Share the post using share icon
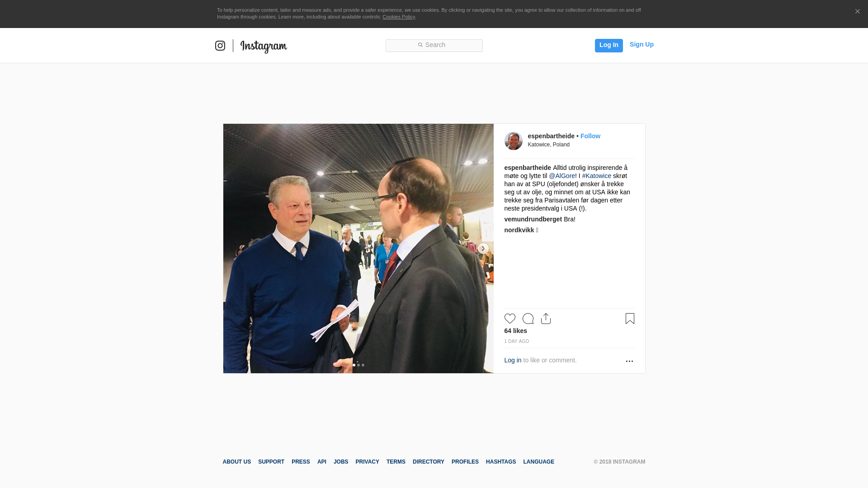The width and height of the screenshot is (868, 488). pyautogui.click(x=546, y=319)
